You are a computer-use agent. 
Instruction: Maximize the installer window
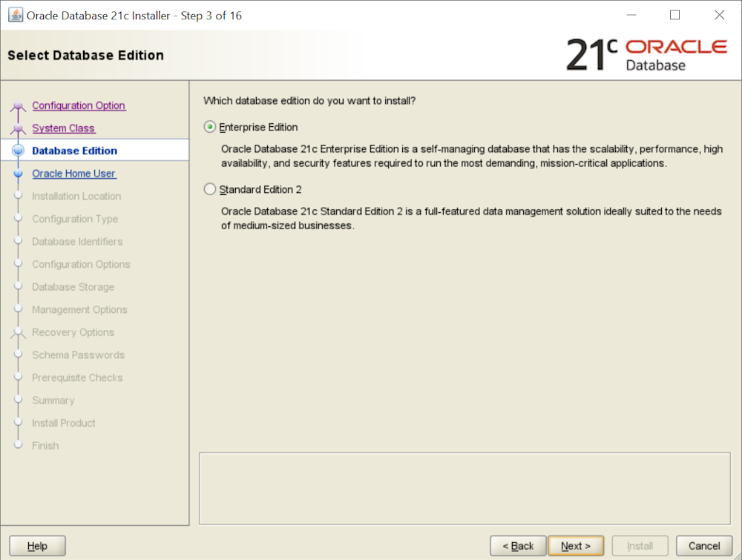(674, 15)
